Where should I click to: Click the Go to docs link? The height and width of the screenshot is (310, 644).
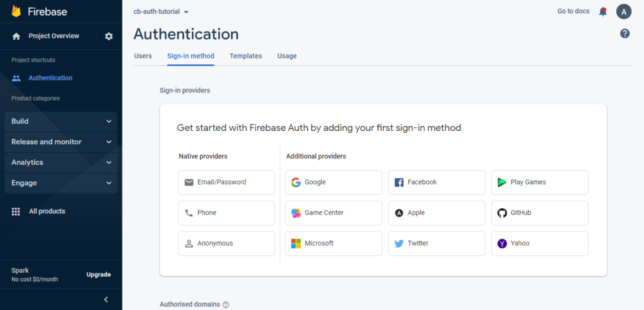click(574, 11)
